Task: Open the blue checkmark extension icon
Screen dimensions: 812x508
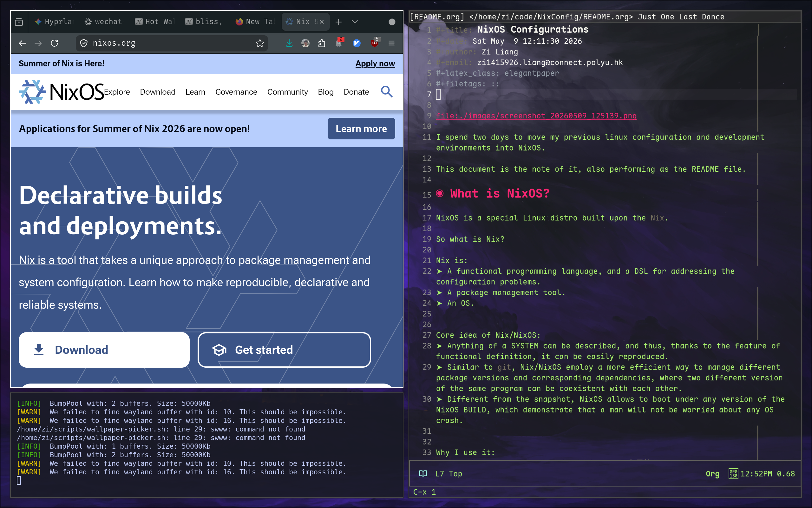Action: coord(357,43)
